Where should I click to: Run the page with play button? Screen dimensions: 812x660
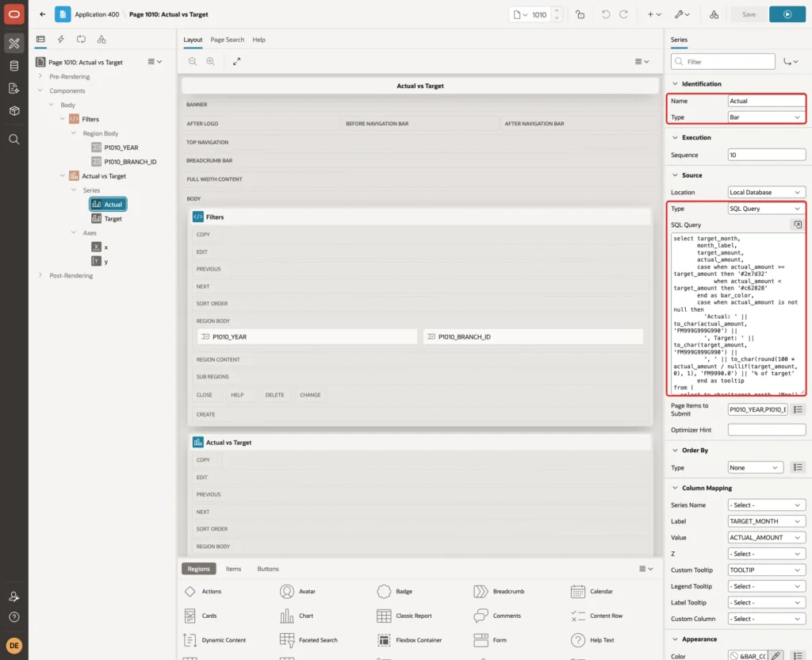click(x=787, y=14)
